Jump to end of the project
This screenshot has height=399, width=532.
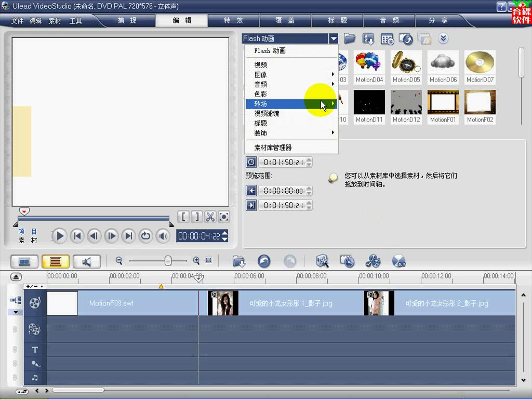[129, 236]
